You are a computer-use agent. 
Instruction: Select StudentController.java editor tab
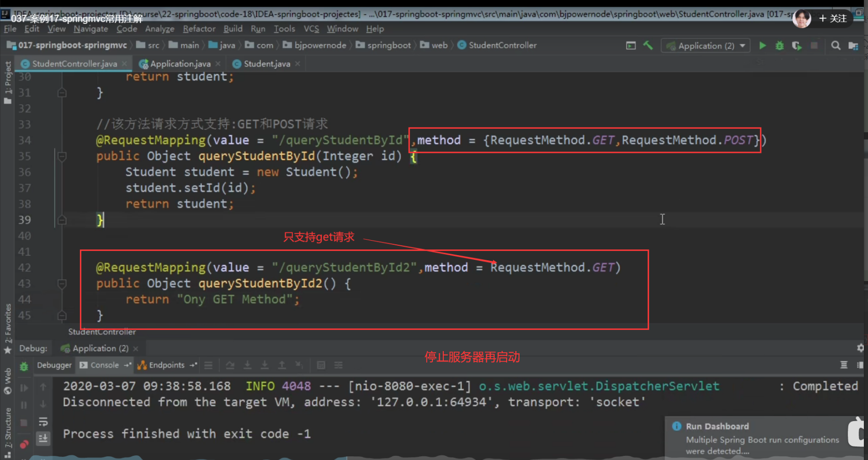pyautogui.click(x=74, y=64)
